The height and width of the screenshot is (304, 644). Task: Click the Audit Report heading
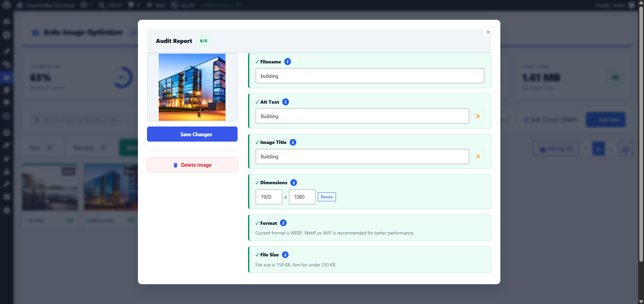[174, 41]
